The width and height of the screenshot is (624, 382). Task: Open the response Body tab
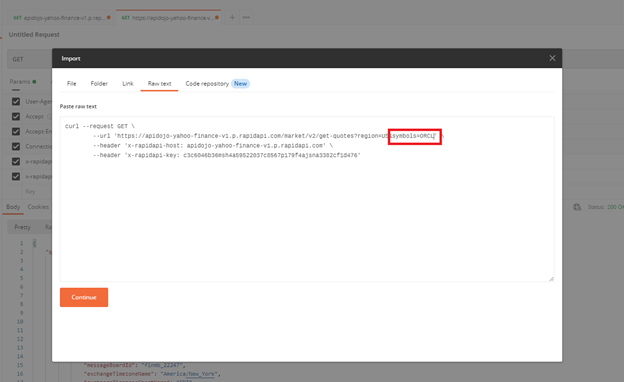click(13, 207)
